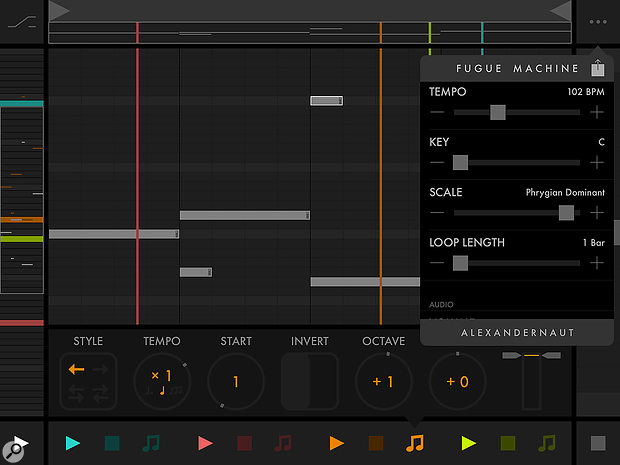Click the Phrygian Dominant scale value
This screenshot has width=620, height=465.
click(x=565, y=193)
